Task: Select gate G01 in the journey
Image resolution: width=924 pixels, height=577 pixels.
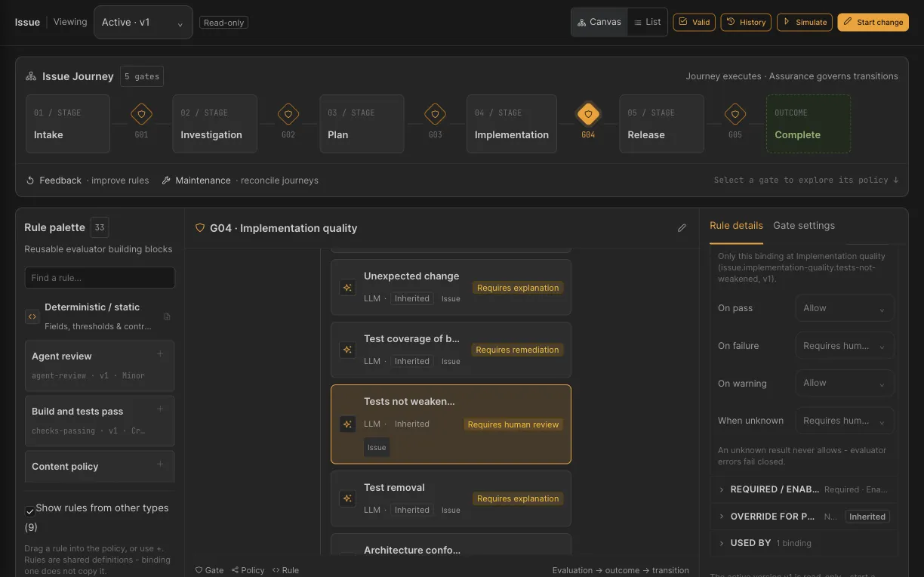Action: 141,115
